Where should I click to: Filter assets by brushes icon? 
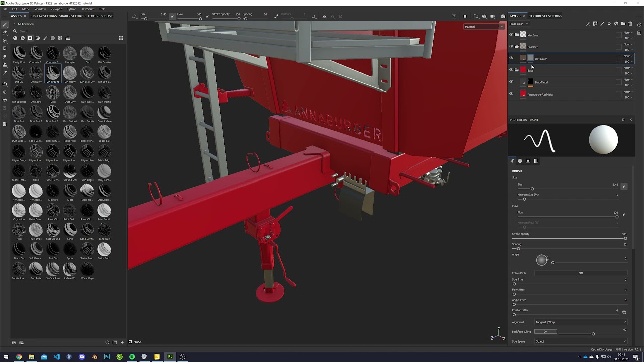pos(45,38)
